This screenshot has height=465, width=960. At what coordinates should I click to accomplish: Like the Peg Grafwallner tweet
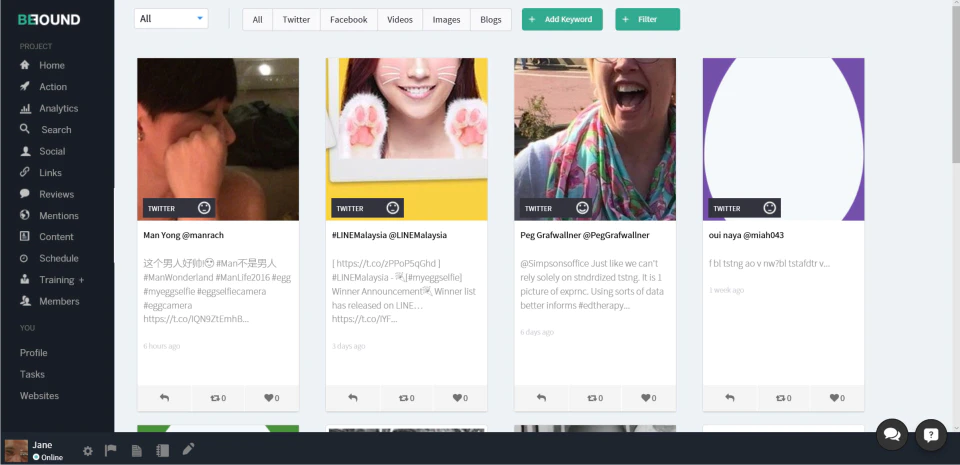[648, 398]
